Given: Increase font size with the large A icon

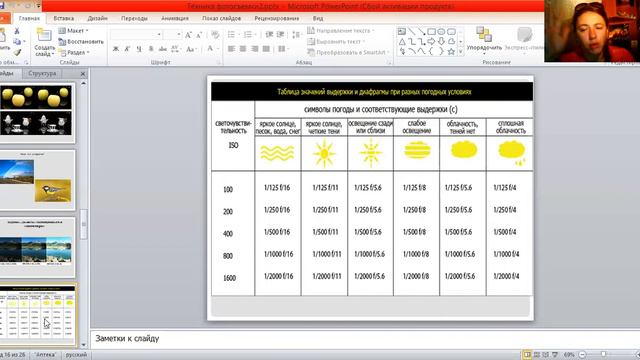Looking at the screenshot, I should 188,35.
